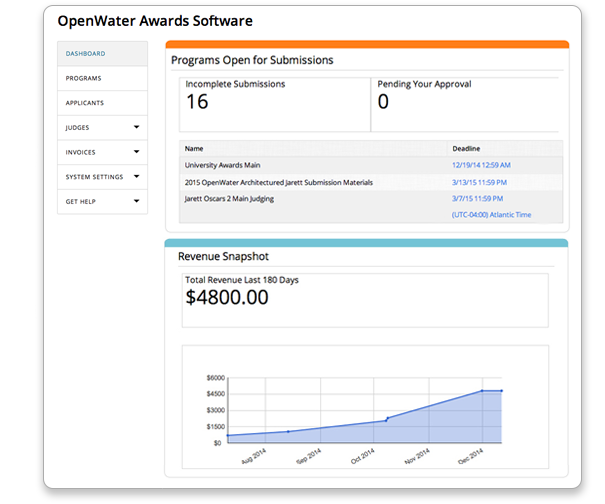Expand the System Settings dropdown arrow
Screen dimensions: 605x504
point(136,176)
